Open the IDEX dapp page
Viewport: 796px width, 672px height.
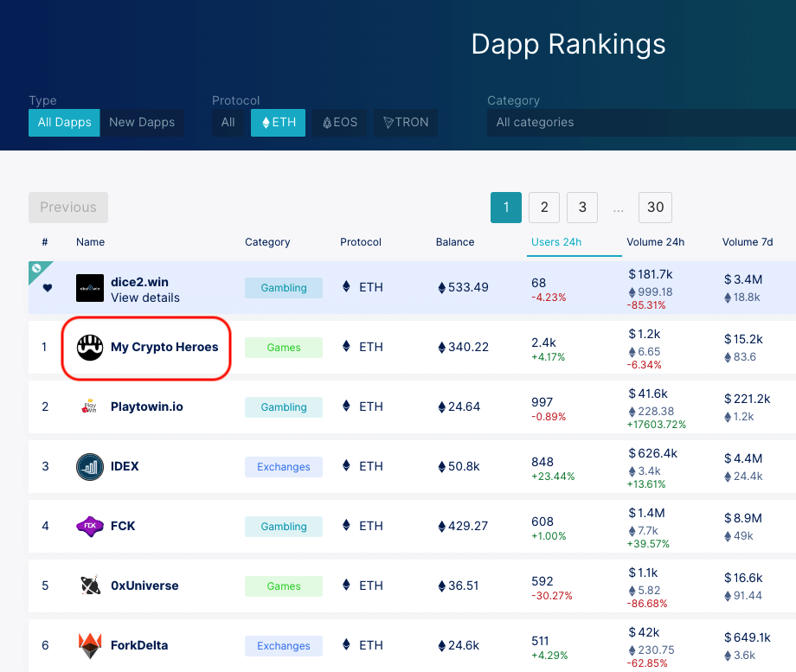coord(125,466)
